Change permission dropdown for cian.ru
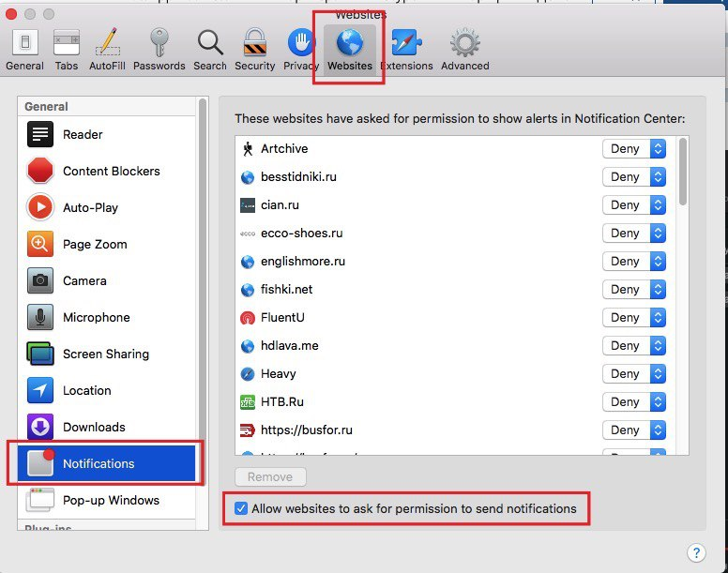Screen dimensions: 728x573 (x=634, y=205)
